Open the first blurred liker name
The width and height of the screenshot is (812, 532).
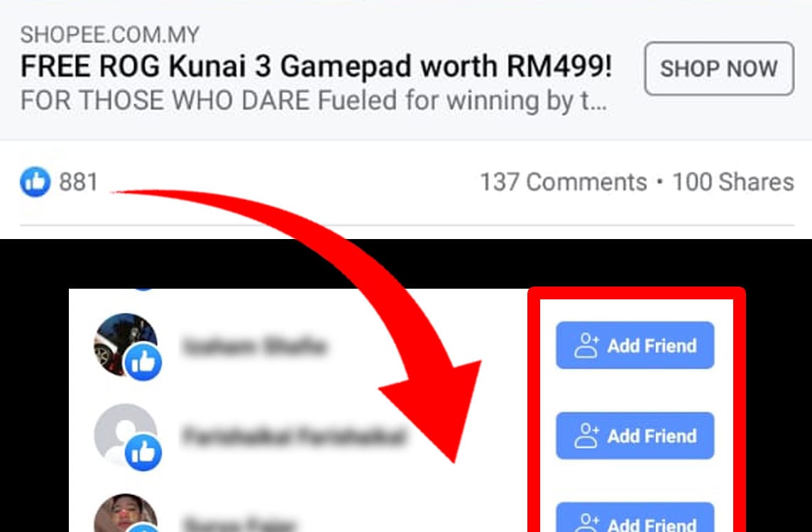coord(254,345)
